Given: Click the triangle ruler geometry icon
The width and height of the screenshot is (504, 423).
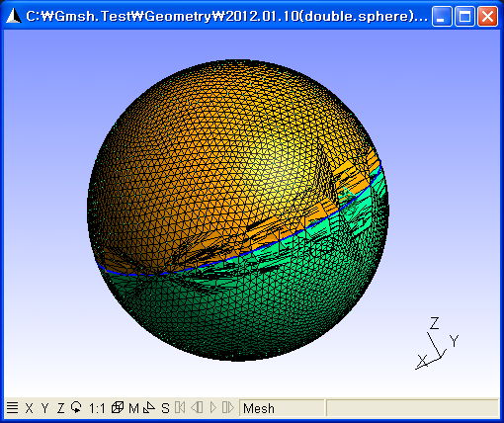Looking at the screenshot, I should pos(149,407).
